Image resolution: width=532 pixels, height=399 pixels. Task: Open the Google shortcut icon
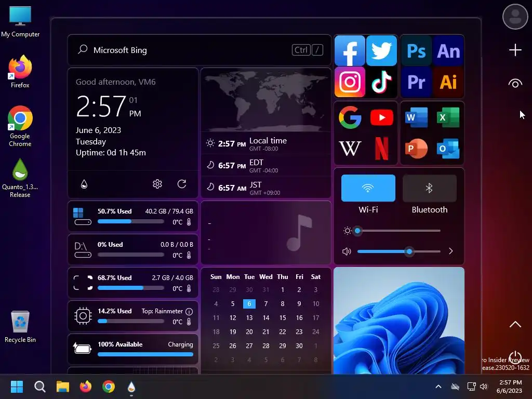coord(350,117)
